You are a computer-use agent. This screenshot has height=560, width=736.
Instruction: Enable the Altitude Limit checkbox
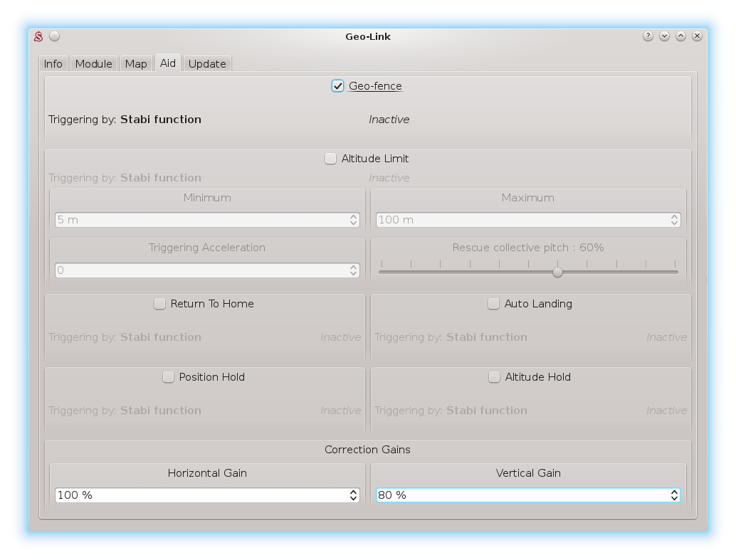331,159
